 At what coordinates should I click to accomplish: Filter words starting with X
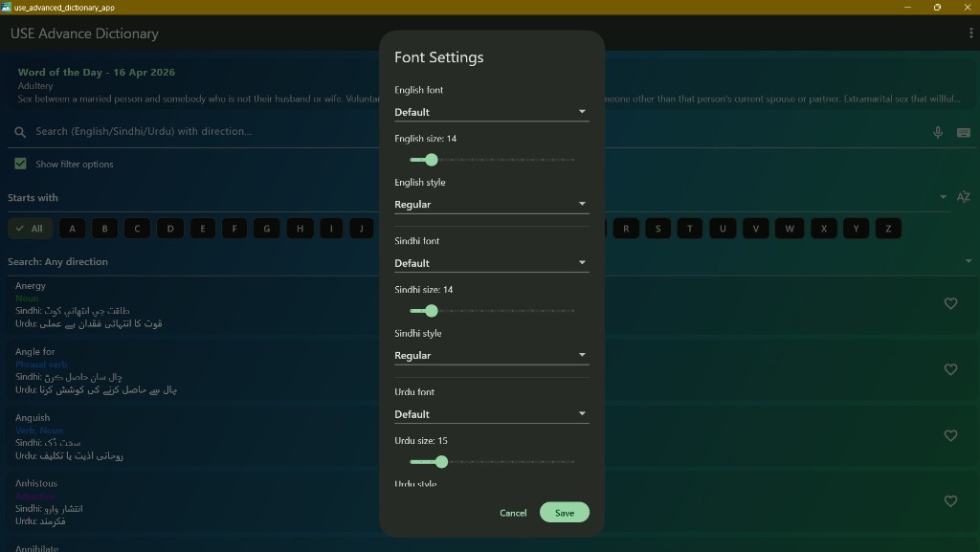pyautogui.click(x=824, y=229)
